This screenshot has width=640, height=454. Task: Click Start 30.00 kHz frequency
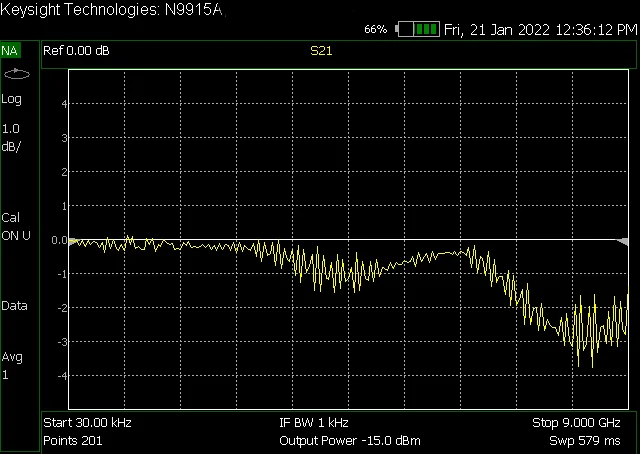coord(87,423)
